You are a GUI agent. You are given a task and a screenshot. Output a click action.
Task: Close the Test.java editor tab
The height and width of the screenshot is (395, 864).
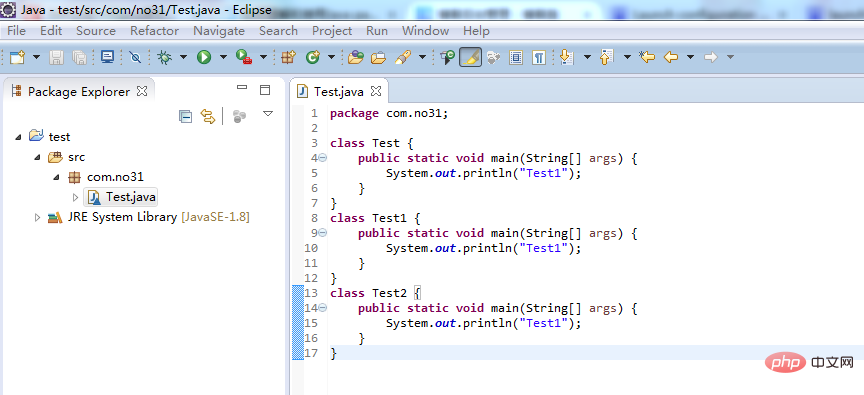376,91
